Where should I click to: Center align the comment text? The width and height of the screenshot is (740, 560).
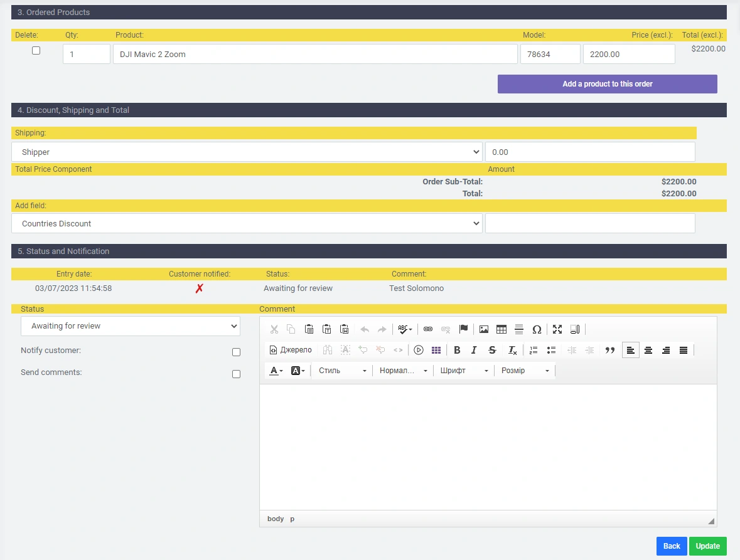tap(648, 350)
